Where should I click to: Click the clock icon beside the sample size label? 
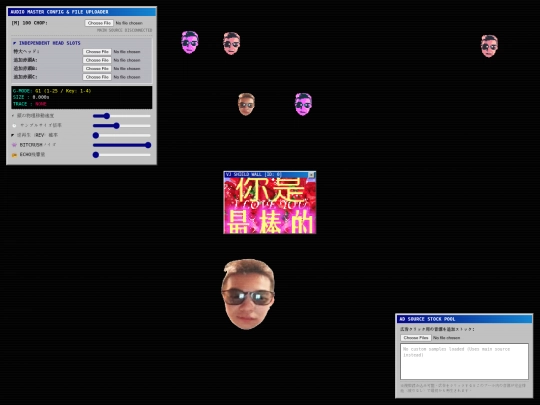[x=14, y=125]
